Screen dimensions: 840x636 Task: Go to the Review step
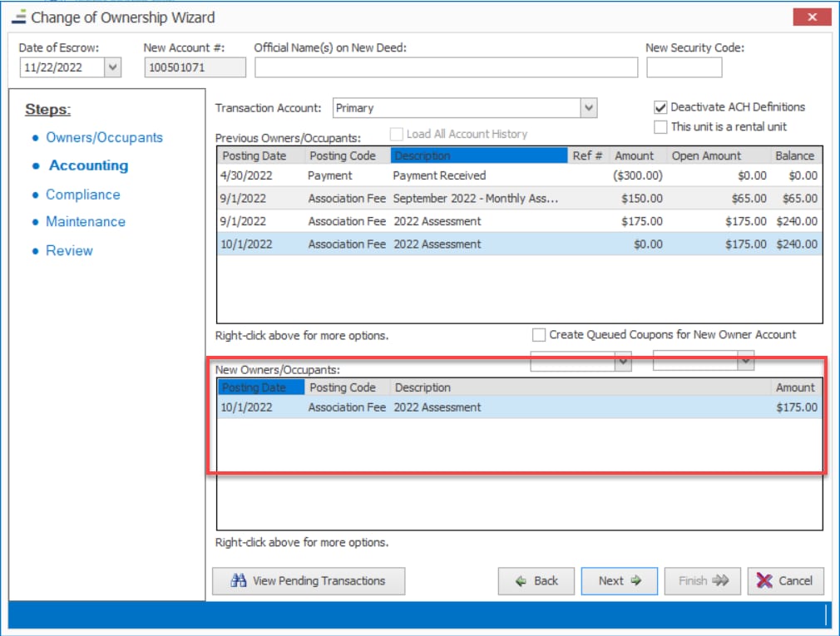[69, 250]
